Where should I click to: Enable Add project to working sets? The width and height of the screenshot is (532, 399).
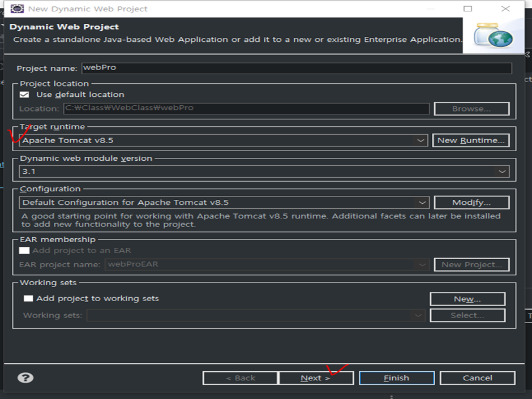point(28,298)
